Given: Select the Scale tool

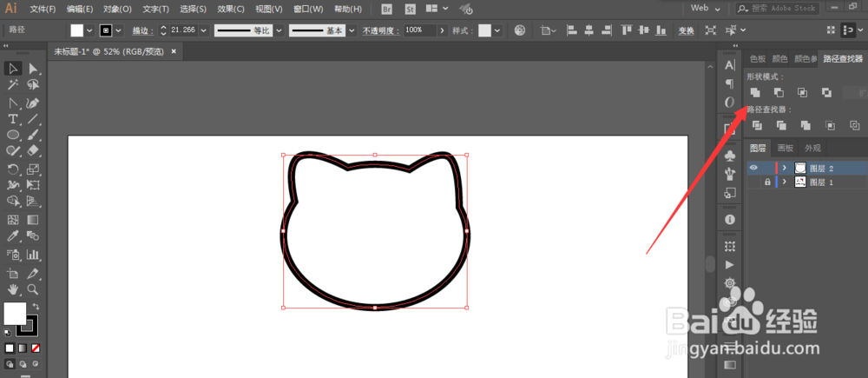Looking at the screenshot, I should tap(33, 169).
